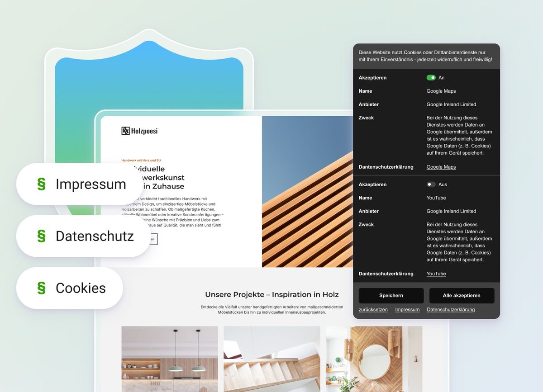Disable the Google Maps Akzeptieren toggle
543x392 pixels.
coord(431,78)
